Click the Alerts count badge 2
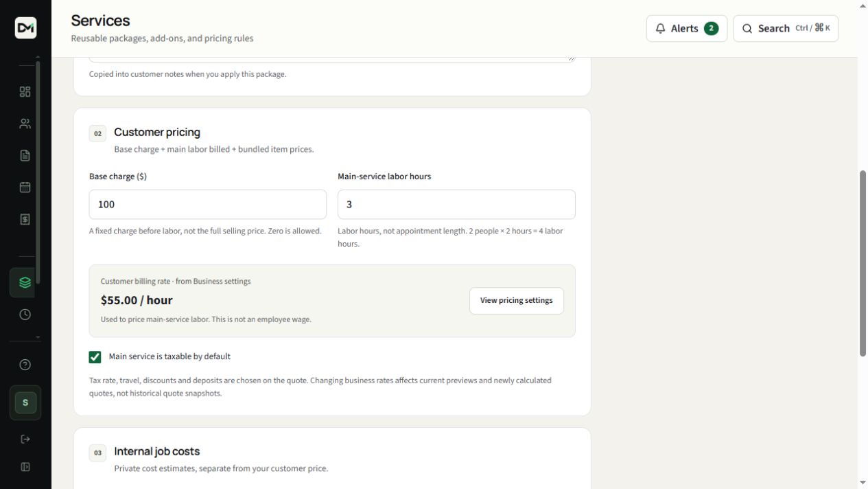 tap(711, 28)
